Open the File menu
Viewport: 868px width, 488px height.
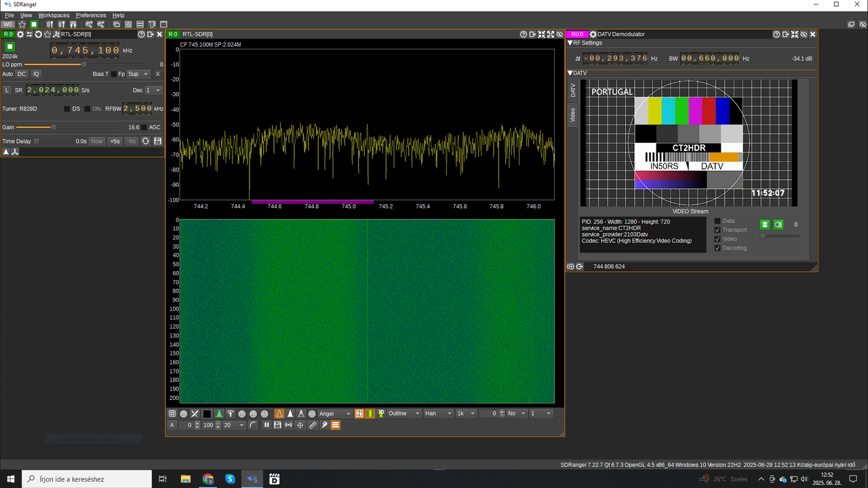coord(9,15)
